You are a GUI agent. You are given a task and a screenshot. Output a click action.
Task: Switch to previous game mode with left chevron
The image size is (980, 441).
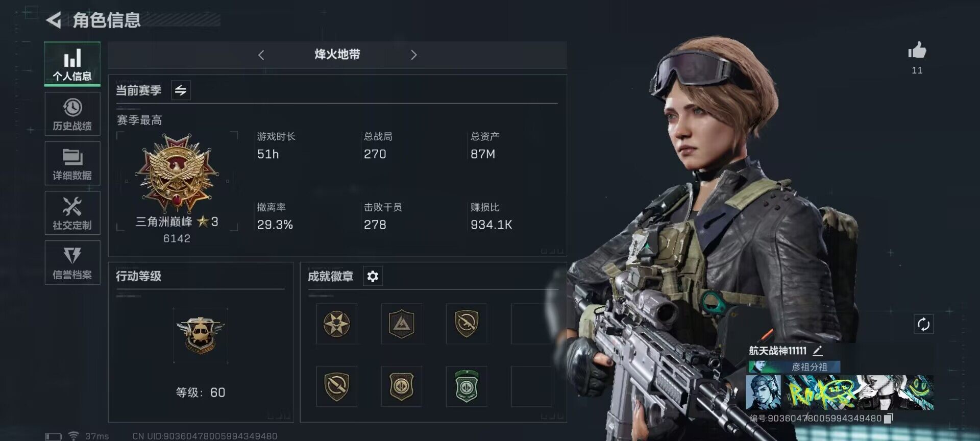click(x=261, y=55)
